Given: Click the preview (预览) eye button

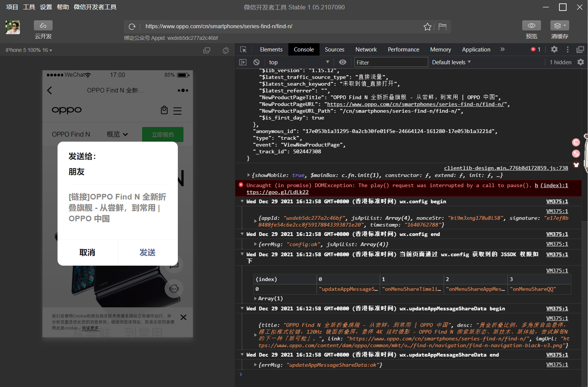Looking at the screenshot, I should [x=532, y=26].
